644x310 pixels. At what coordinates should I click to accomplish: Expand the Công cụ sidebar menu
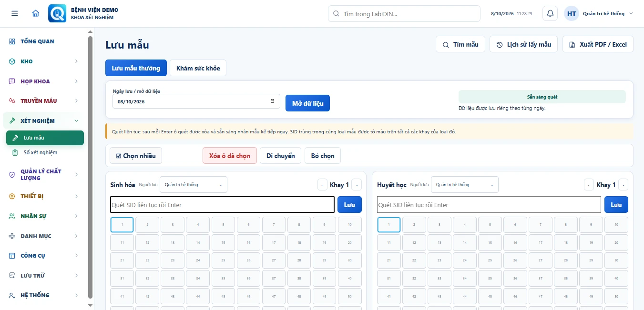[44, 256]
